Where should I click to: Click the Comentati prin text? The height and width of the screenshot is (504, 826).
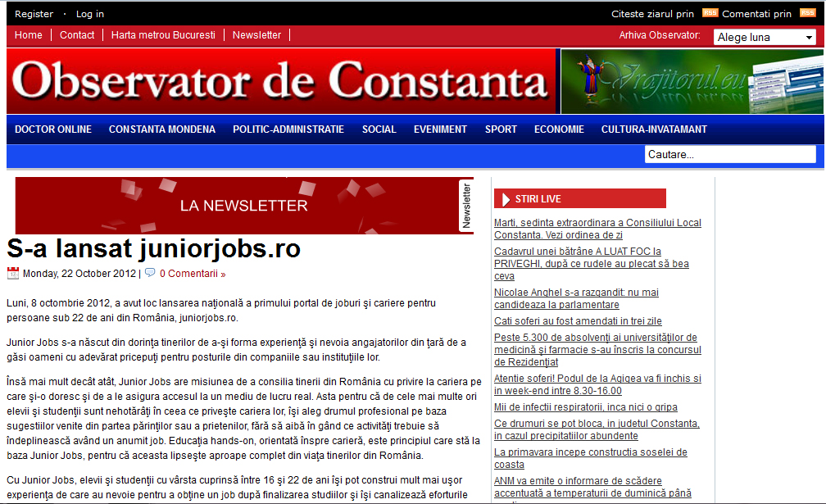[x=756, y=14]
